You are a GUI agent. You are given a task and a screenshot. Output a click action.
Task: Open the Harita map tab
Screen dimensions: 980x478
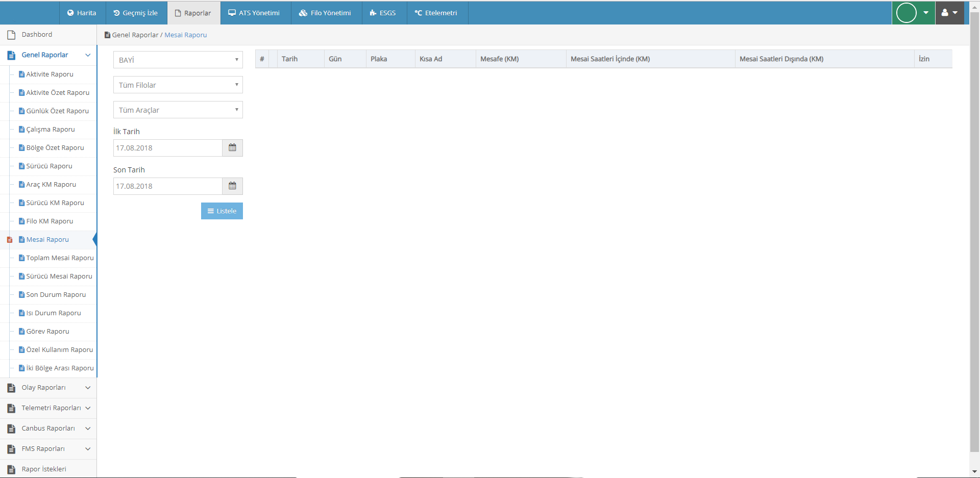[82, 13]
